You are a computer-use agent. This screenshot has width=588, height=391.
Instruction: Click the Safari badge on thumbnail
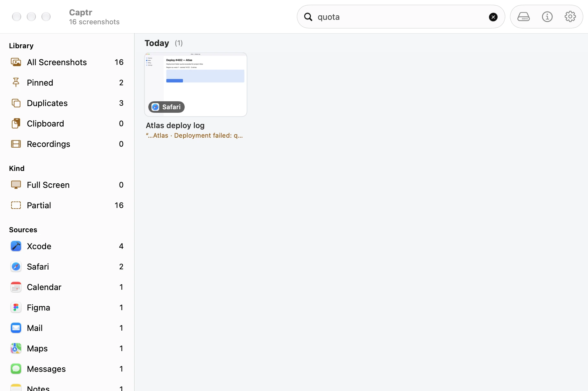[x=166, y=107]
